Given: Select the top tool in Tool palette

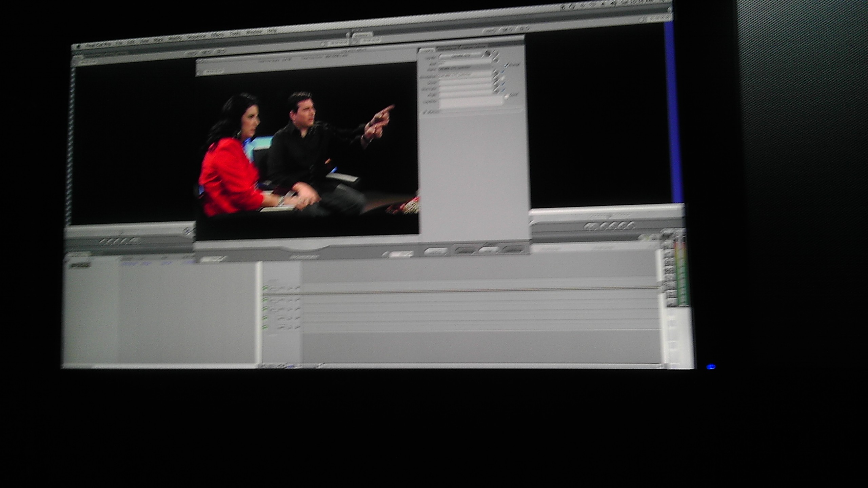Looking at the screenshot, I should click(x=668, y=234).
